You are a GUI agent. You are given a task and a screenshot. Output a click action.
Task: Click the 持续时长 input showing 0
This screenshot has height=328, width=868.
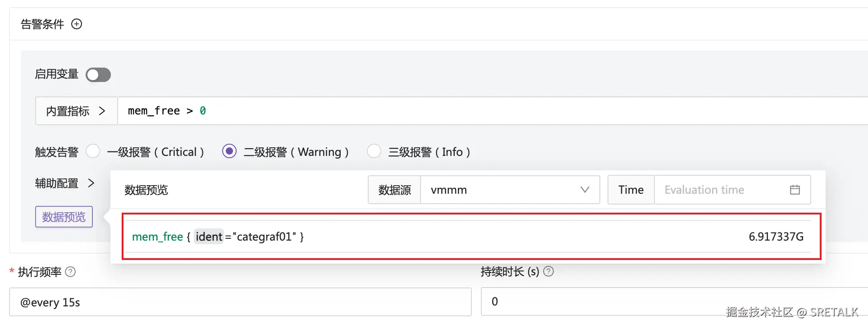674,302
